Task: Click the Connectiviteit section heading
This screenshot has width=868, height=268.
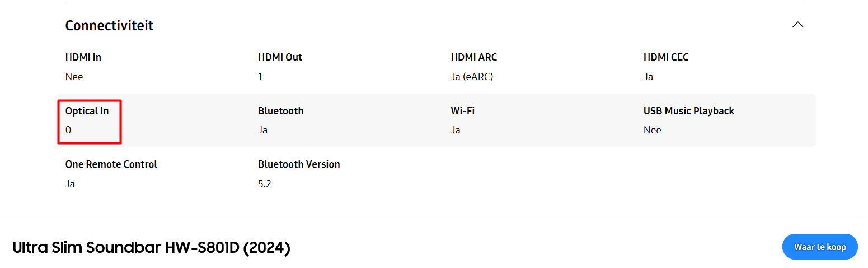Action: pos(110,25)
